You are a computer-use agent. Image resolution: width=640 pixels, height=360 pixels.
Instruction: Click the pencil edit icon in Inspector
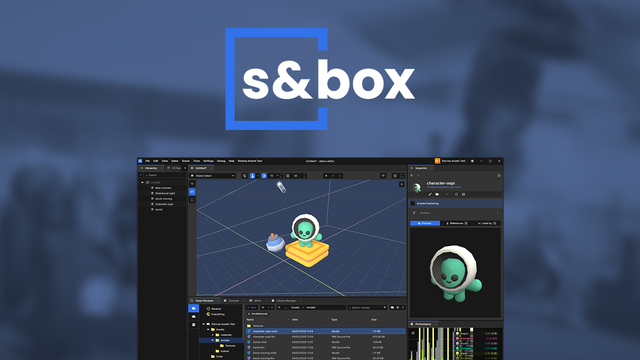pyautogui.click(x=430, y=194)
